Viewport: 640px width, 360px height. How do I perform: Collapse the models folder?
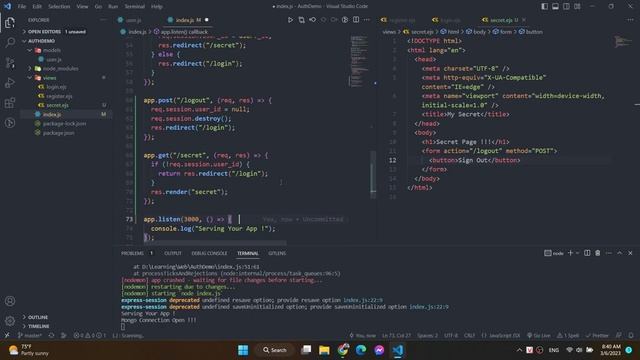coord(52,50)
